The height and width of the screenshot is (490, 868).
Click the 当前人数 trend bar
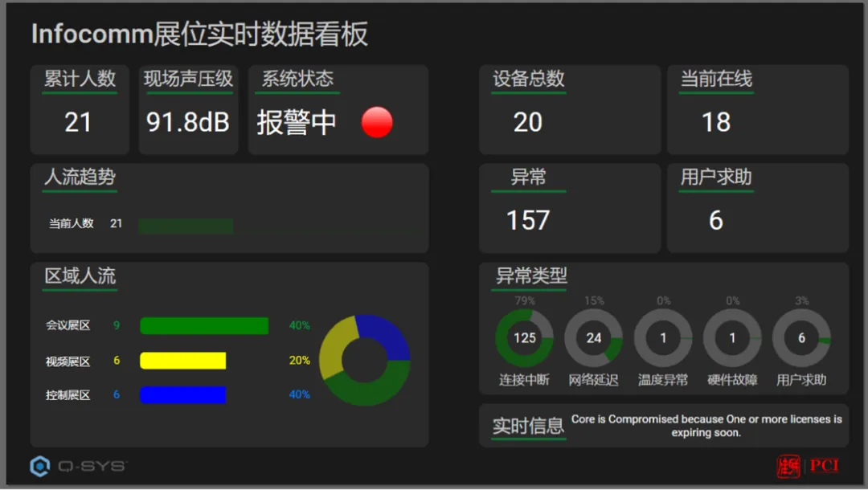click(x=186, y=226)
